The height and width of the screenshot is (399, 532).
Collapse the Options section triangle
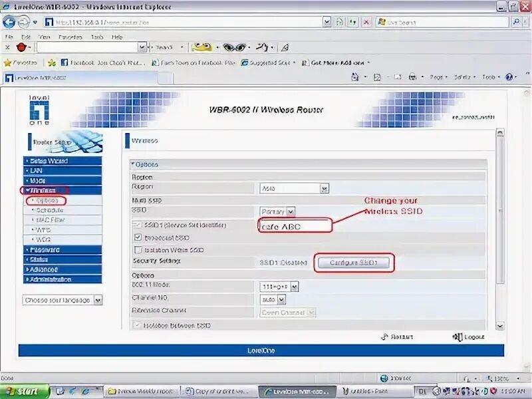[133, 164]
